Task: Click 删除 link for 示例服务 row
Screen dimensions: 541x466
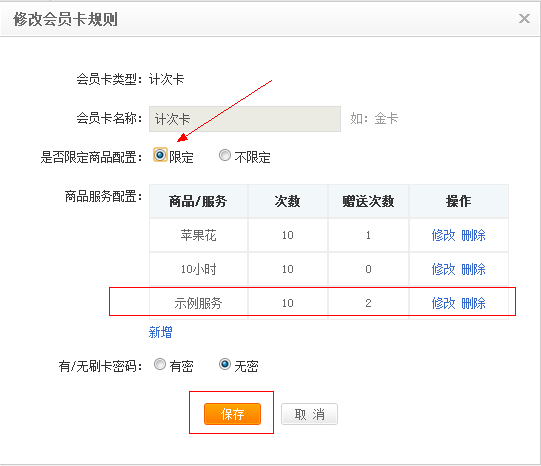Action: 473,303
